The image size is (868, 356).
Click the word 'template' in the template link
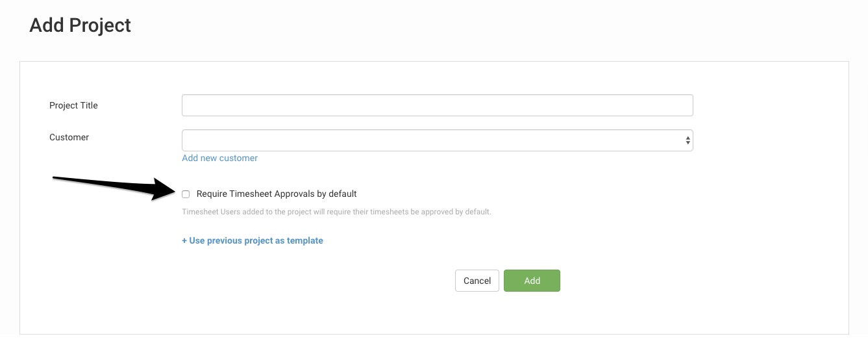(x=305, y=240)
